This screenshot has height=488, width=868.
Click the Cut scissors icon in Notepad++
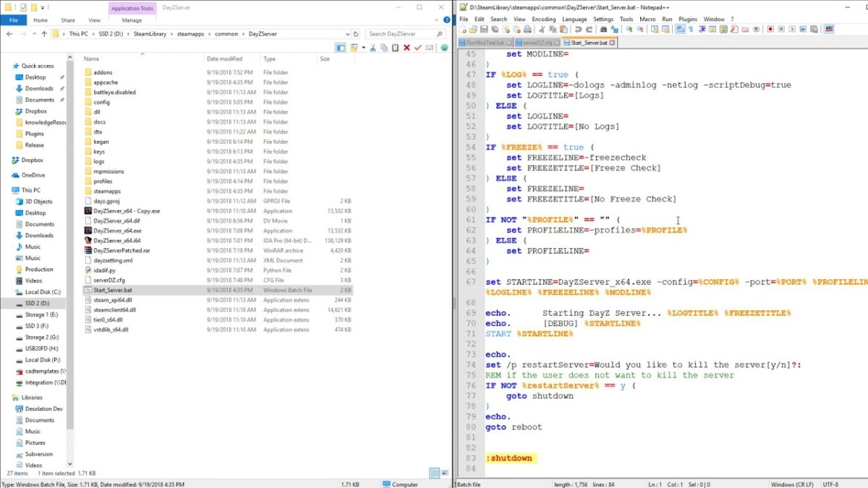click(542, 29)
